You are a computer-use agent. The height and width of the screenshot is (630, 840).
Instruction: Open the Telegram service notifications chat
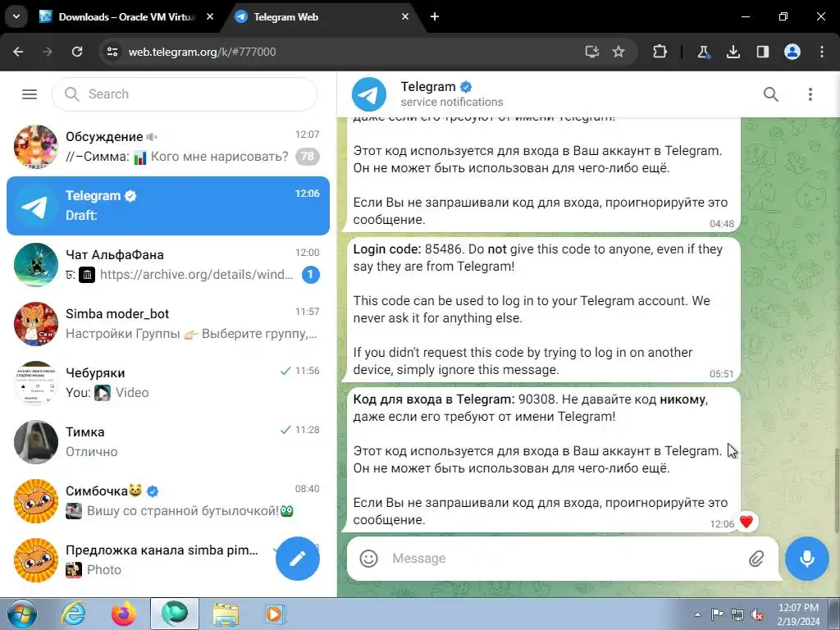point(167,206)
